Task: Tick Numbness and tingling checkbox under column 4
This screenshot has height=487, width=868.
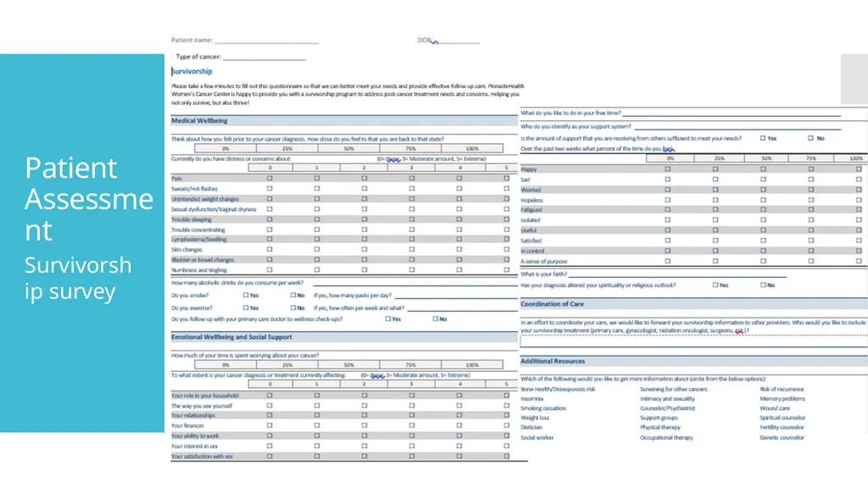Action: point(459,270)
